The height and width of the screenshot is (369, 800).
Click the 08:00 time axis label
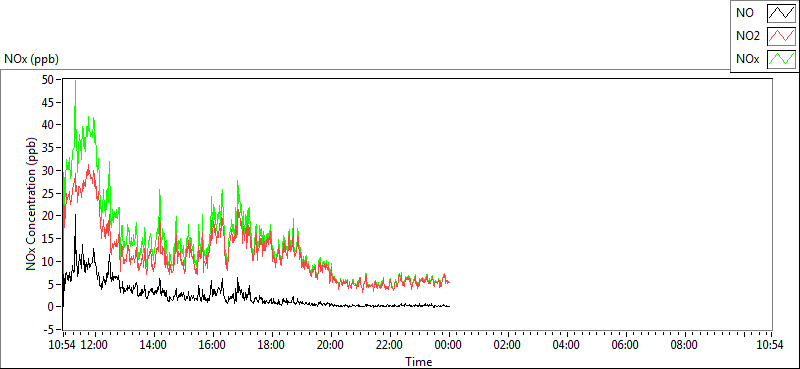pyautogui.click(x=684, y=345)
